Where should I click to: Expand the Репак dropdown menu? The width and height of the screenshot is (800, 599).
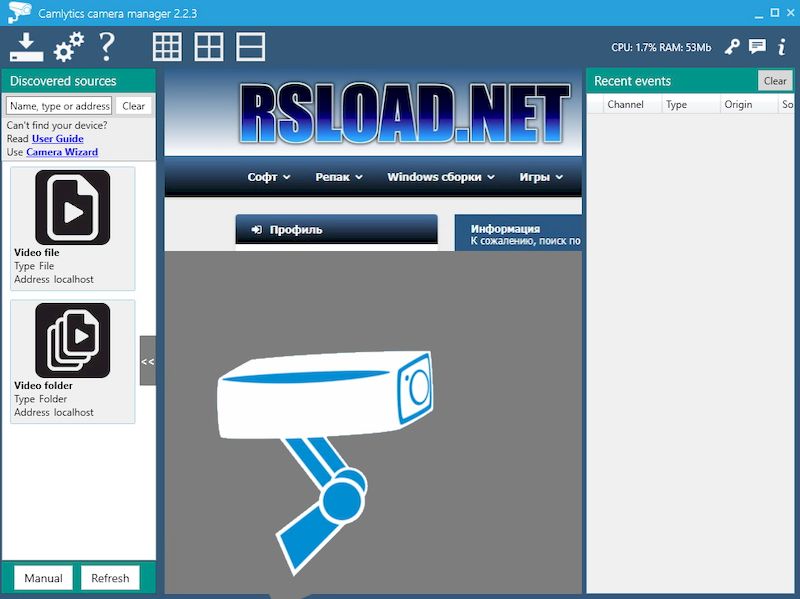[x=339, y=177]
